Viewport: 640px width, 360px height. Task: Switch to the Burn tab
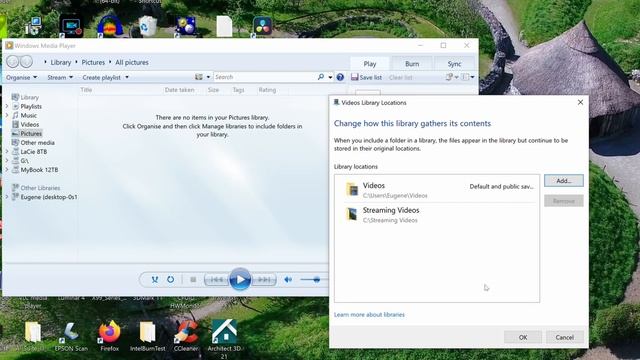pyautogui.click(x=412, y=64)
